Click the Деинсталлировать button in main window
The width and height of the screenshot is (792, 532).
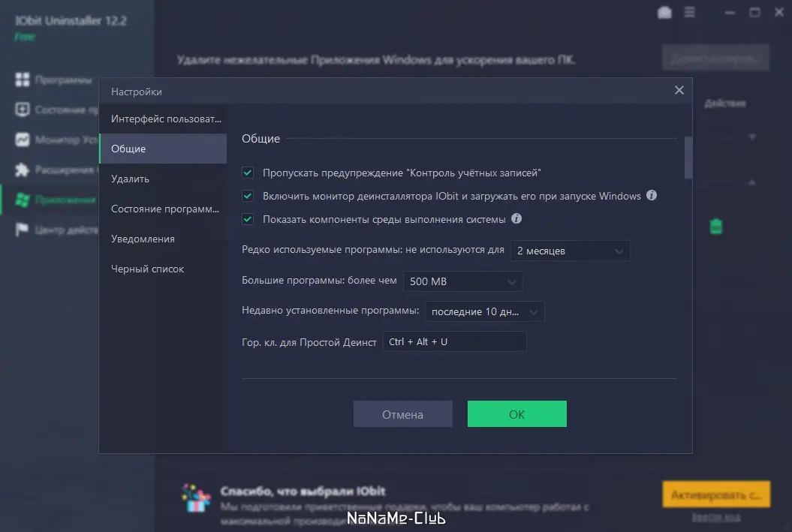715,58
